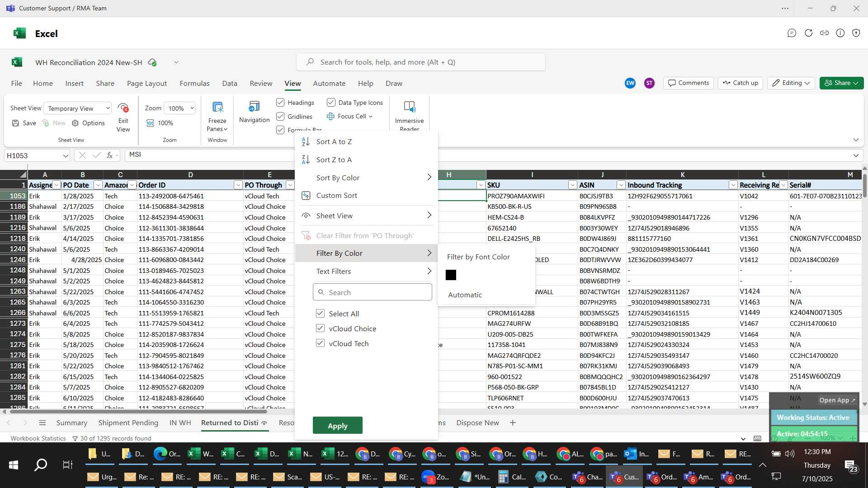Add a new sheet with plus icon
This screenshot has width=868, height=488.
(513, 422)
